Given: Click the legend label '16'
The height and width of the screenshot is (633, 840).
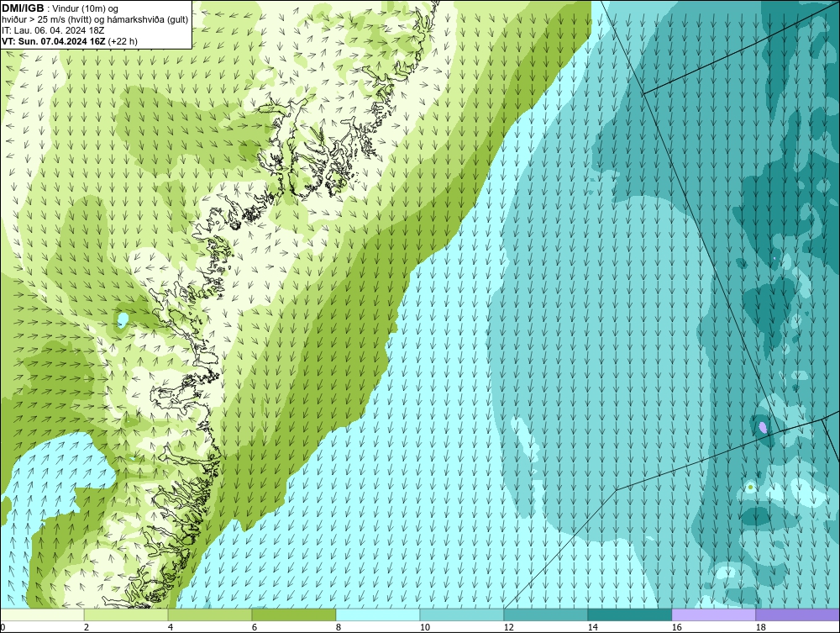Looking at the screenshot, I should coord(676,627).
